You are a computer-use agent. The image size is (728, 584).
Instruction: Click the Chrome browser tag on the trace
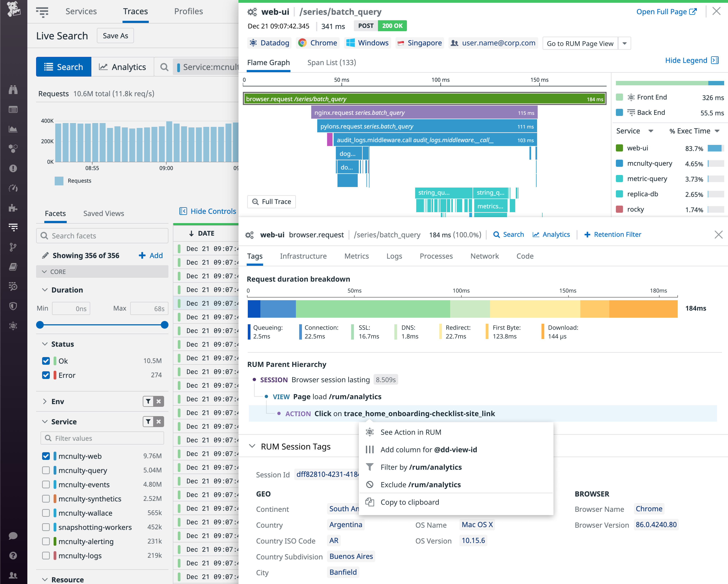[317, 43]
